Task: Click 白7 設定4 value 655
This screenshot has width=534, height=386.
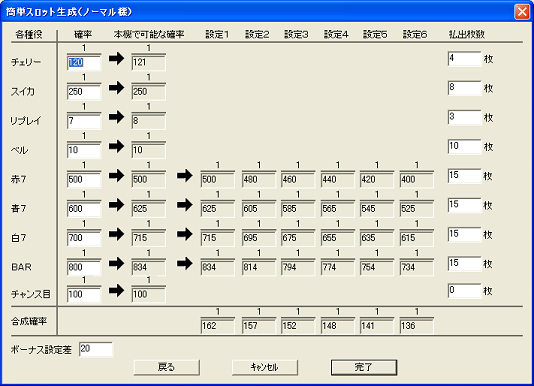Action: 337,238
